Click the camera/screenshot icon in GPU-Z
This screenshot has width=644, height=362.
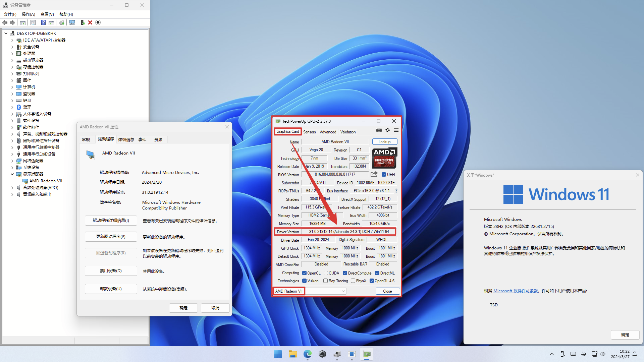pyautogui.click(x=379, y=130)
